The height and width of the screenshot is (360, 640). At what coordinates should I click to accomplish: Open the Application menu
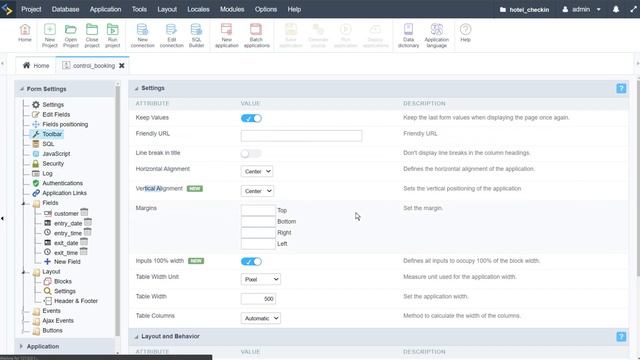[105, 9]
